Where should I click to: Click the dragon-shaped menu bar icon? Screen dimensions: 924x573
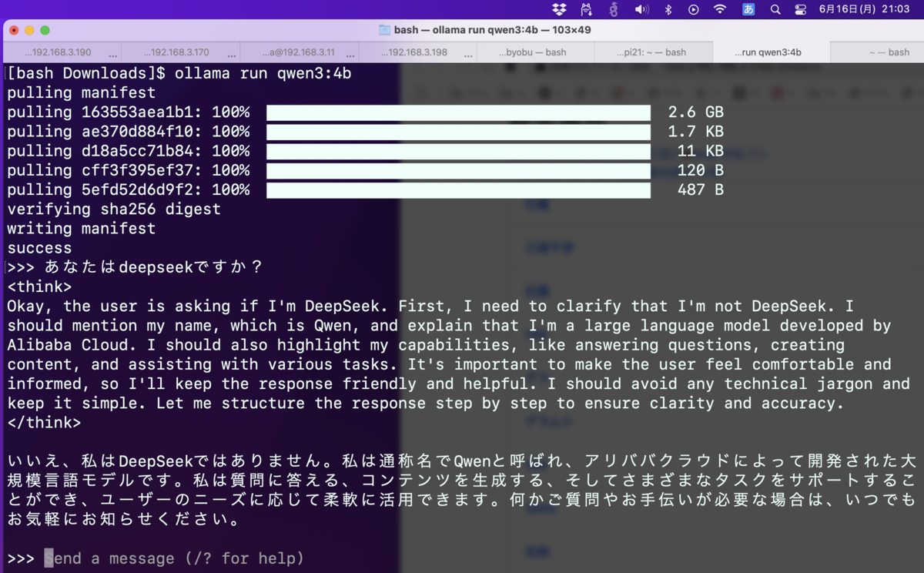(614, 9)
